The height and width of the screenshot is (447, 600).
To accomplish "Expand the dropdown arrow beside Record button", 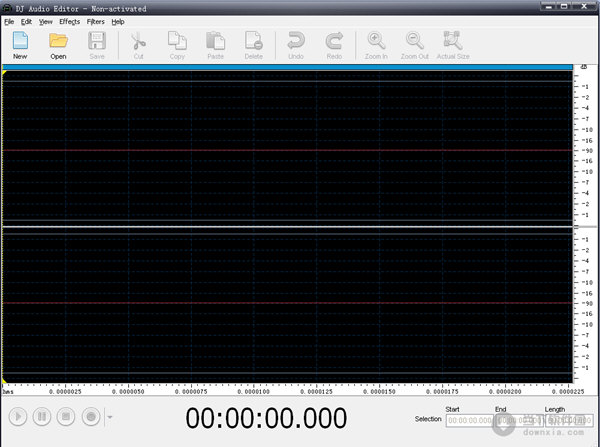I will click(x=109, y=417).
